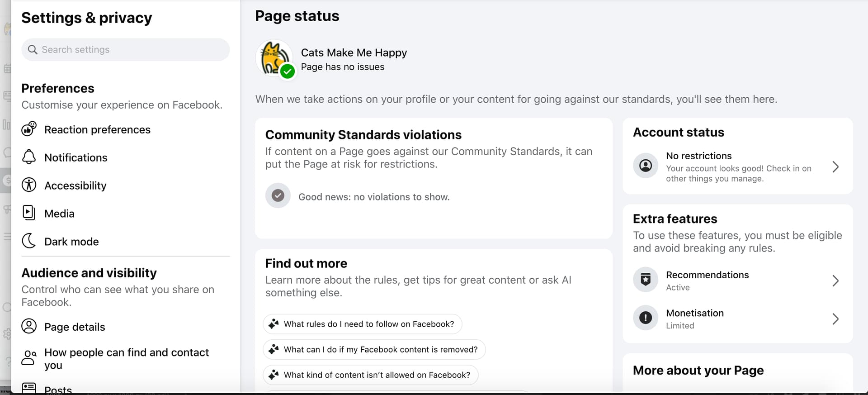Screen dimensions: 868x395
Task: Focus the Search settings field
Action: [x=125, y=49]
